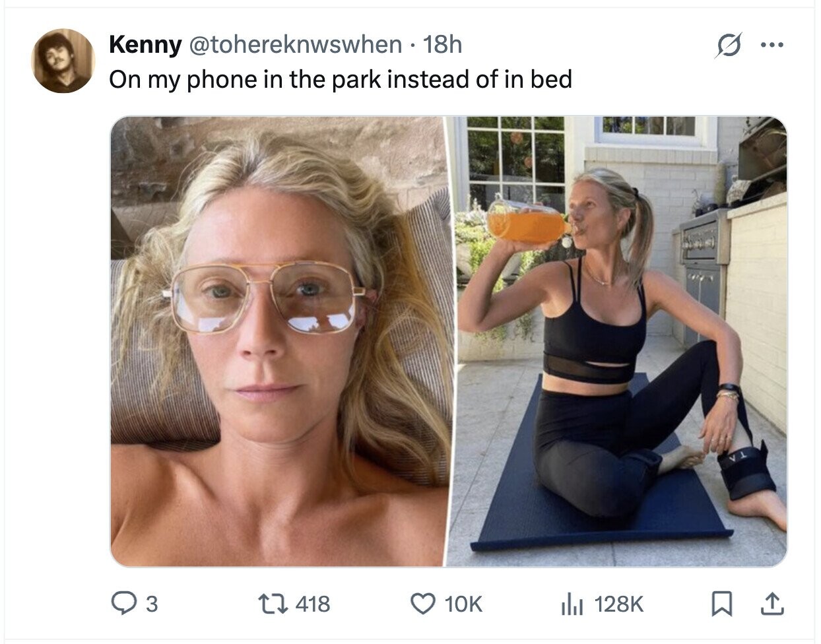This screenshot has height=644, width=821.
Task: Share the post with the upload arrow icon
Action: [772, 603]
